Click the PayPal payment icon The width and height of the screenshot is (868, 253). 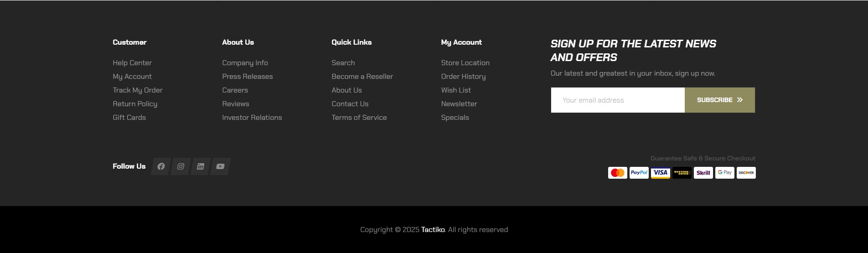(x=639, y=173)
